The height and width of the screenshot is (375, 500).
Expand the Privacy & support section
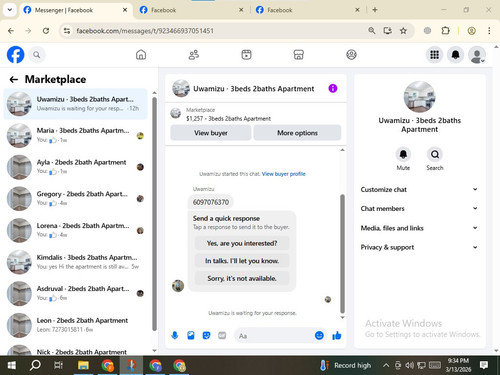click(x=419, y=247)
